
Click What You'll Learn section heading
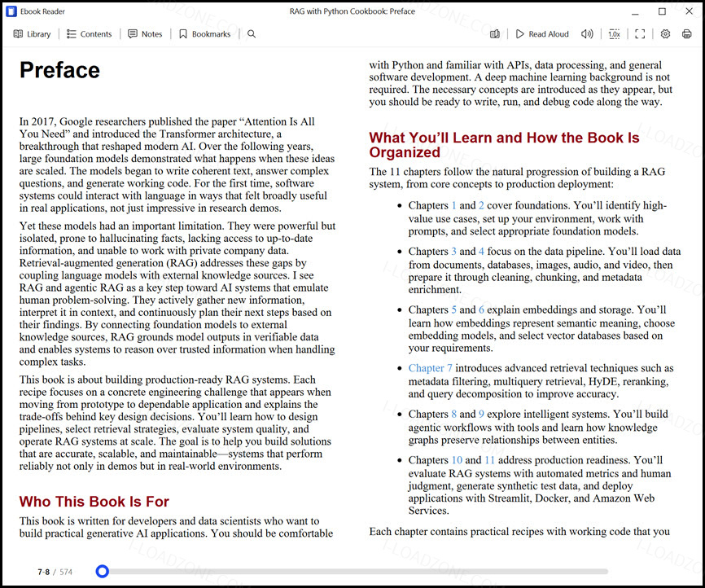(504, 144)
